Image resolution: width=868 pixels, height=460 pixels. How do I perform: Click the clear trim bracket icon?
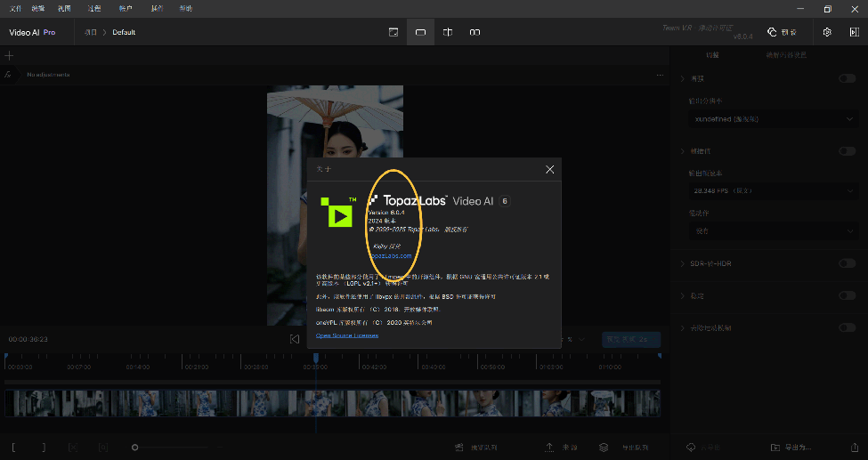72,448
